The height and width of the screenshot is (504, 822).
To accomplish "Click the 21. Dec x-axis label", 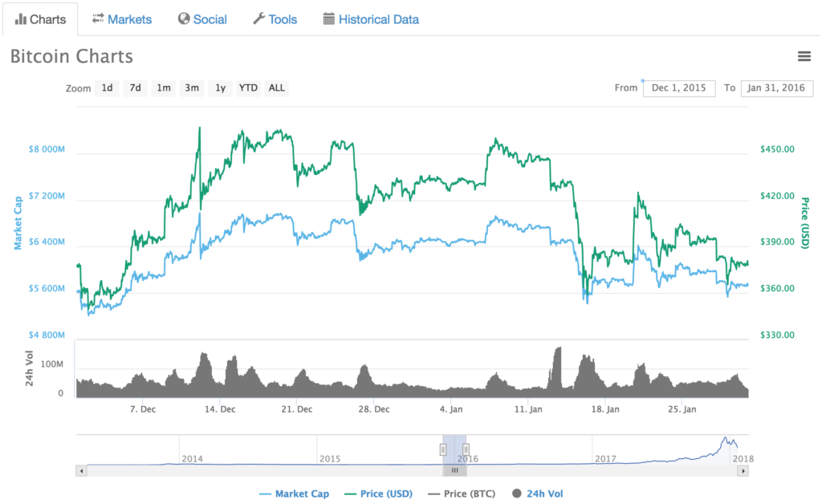I will point(297,409).
